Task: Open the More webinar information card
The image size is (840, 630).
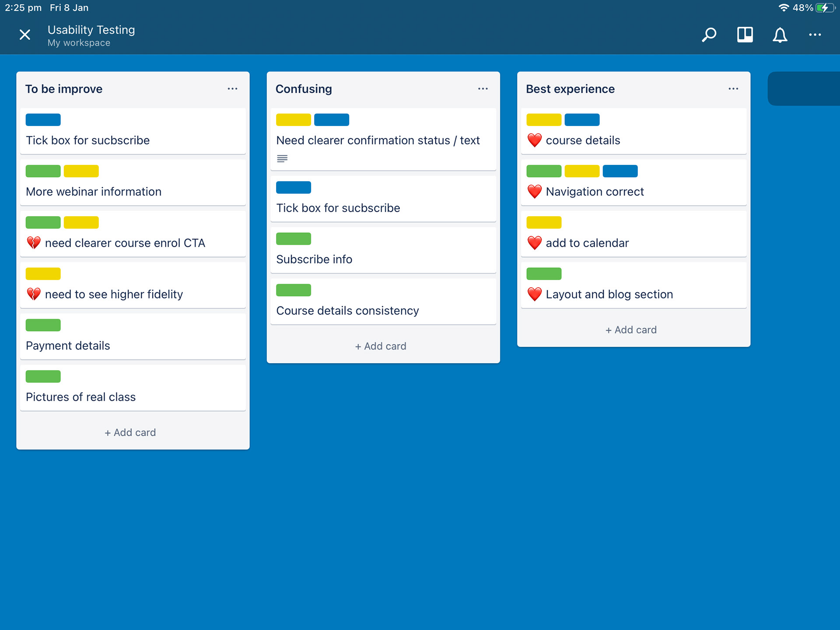Action: pyautogui.click(x=133, y=182)
